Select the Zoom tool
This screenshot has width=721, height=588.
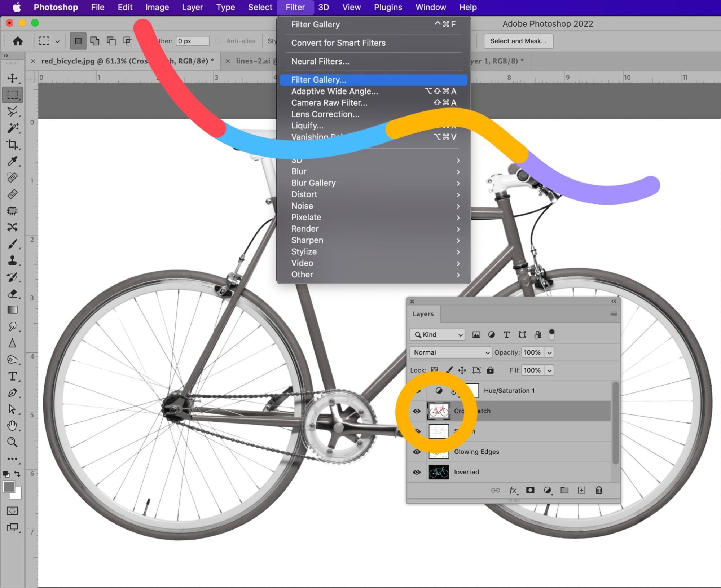(x=13, y=442)
